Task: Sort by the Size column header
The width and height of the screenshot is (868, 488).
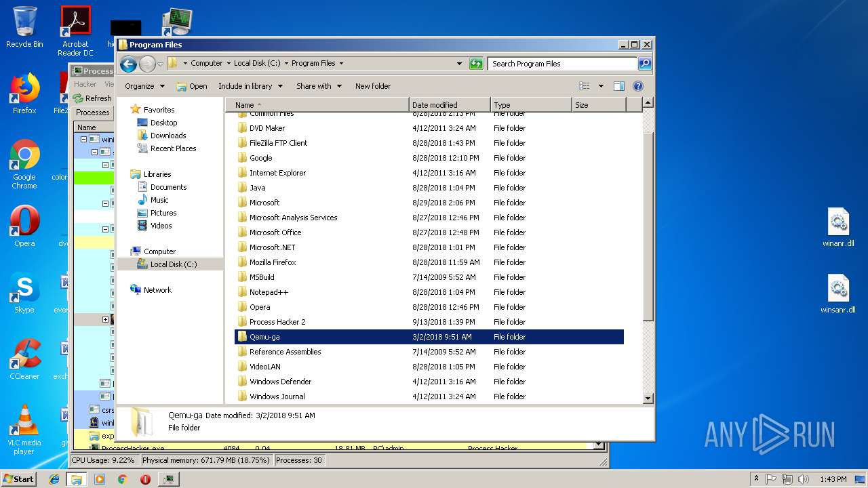Action: (599, 105)
